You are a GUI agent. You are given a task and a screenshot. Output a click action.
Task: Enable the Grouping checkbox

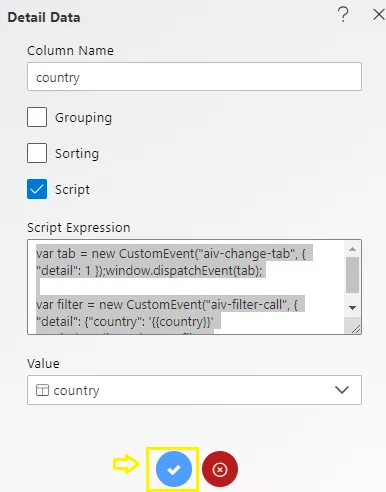coord(37,117)
